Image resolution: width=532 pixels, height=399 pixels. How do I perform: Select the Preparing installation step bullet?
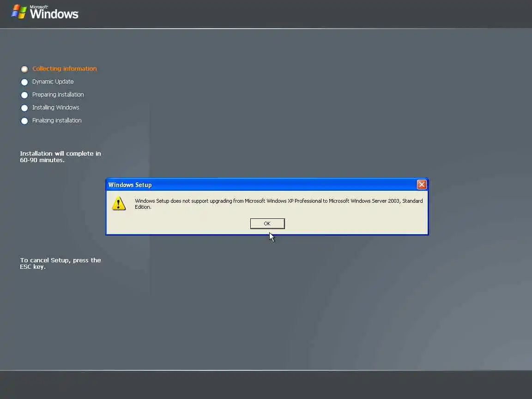[x=24, y=95]
